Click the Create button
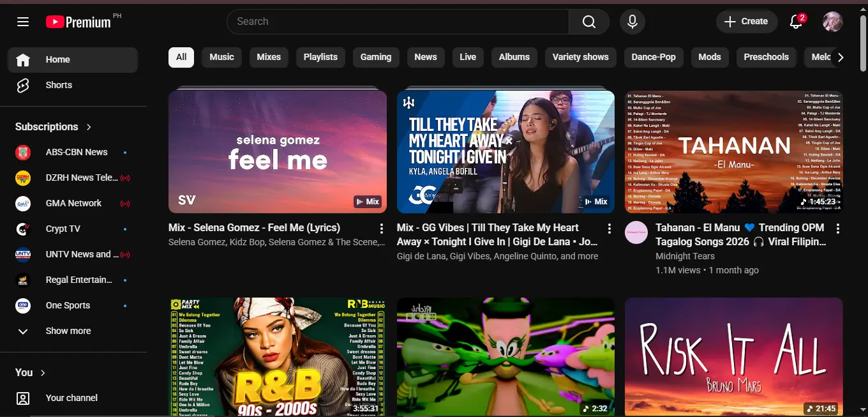 pyautogui.click(x=747, y=22)
